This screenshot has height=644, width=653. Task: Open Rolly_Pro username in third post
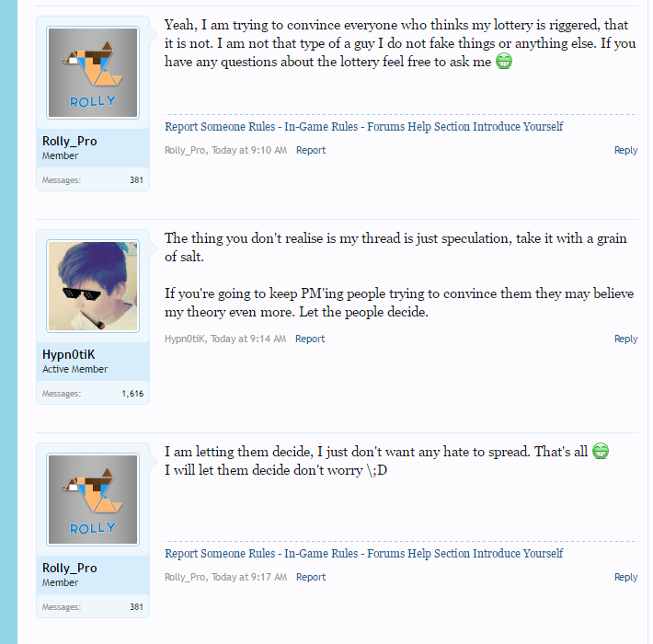(x=69, y=568)
